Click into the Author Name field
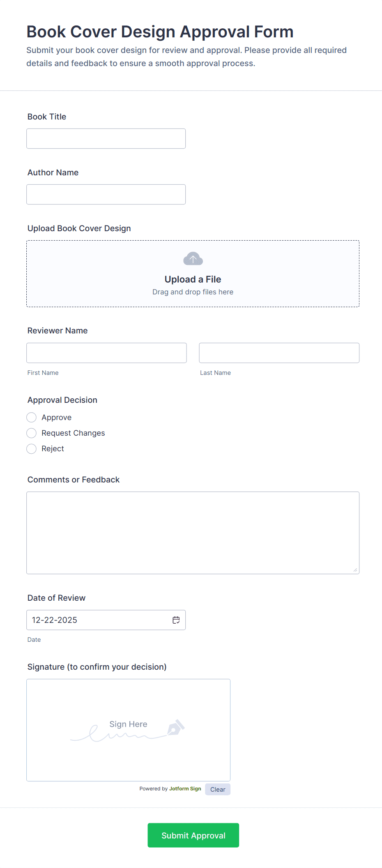The image size is (382, 868). coord(106,194)
